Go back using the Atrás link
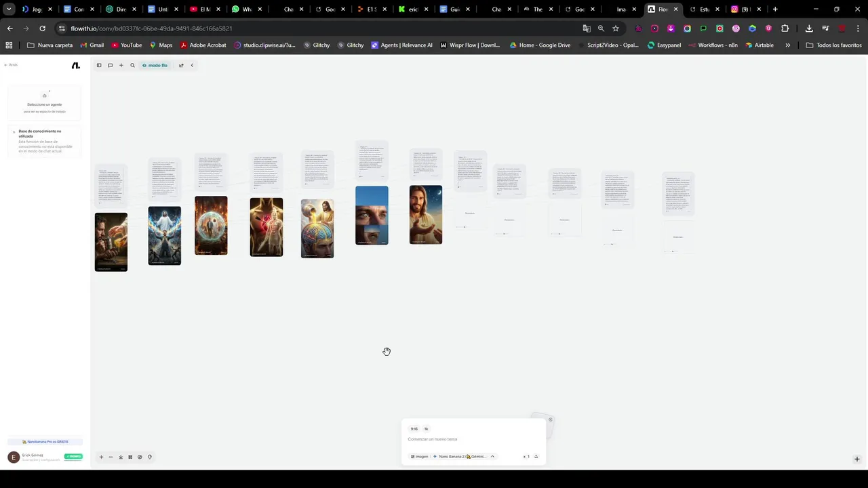This screenshot has height=488, width=868. tap(11, 65)
